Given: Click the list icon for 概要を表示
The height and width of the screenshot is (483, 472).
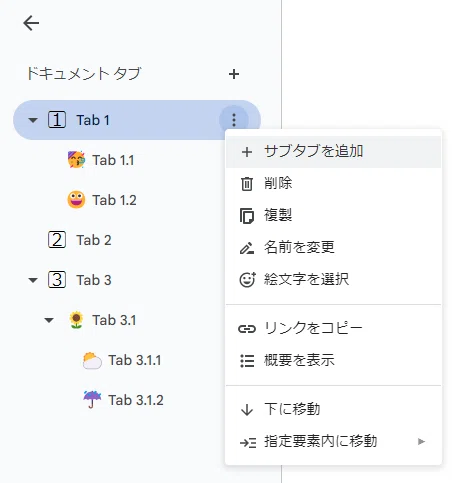Looking at the screenshot, I should click(x=247, y=361).
